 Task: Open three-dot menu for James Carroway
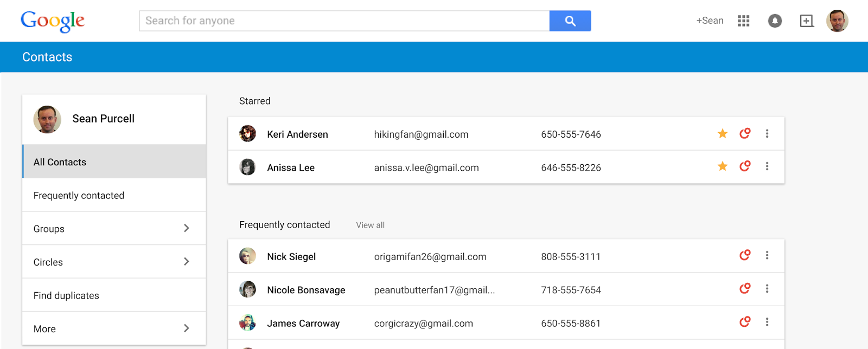(767, 322)
